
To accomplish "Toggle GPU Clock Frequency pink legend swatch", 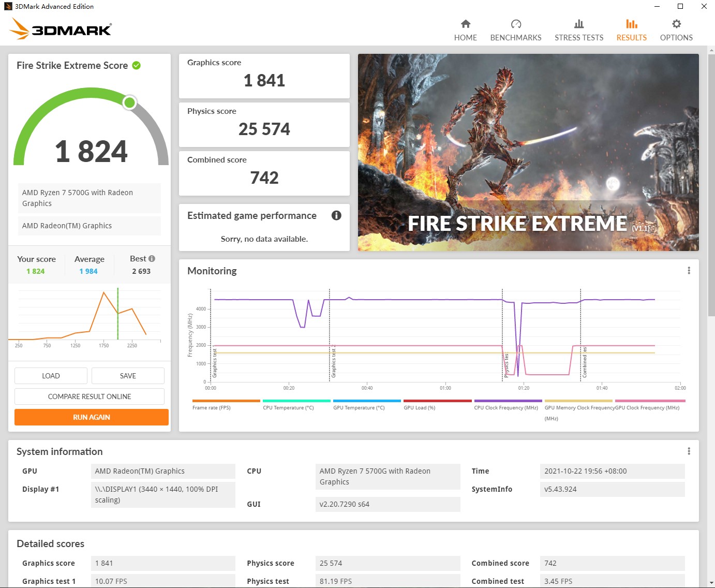I will click(x=650, y=401).
